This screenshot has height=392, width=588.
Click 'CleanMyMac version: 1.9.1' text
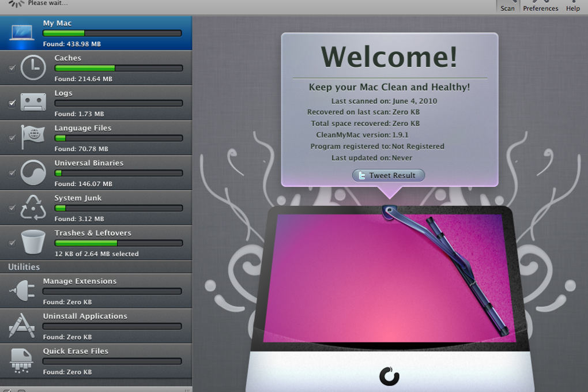pos(362,135)
